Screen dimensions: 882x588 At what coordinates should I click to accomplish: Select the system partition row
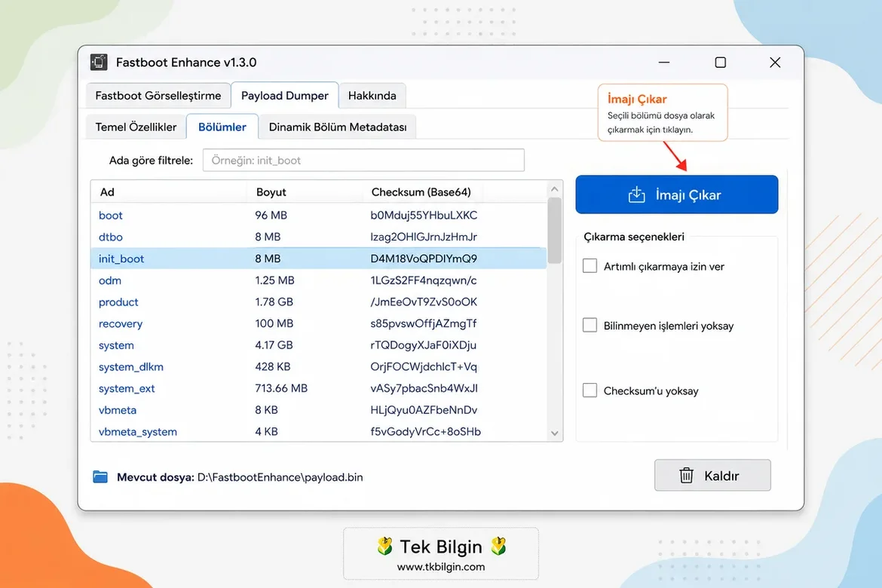tap(318, 345)
